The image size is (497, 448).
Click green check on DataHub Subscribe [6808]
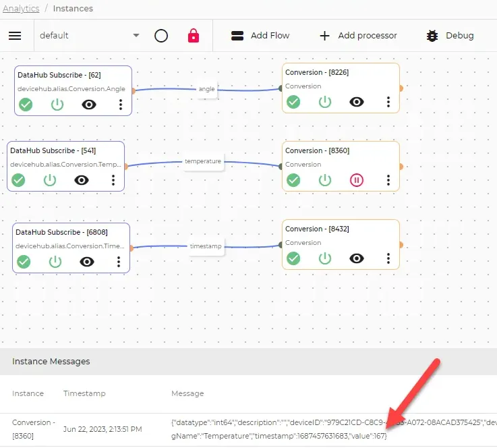point(24,262)
